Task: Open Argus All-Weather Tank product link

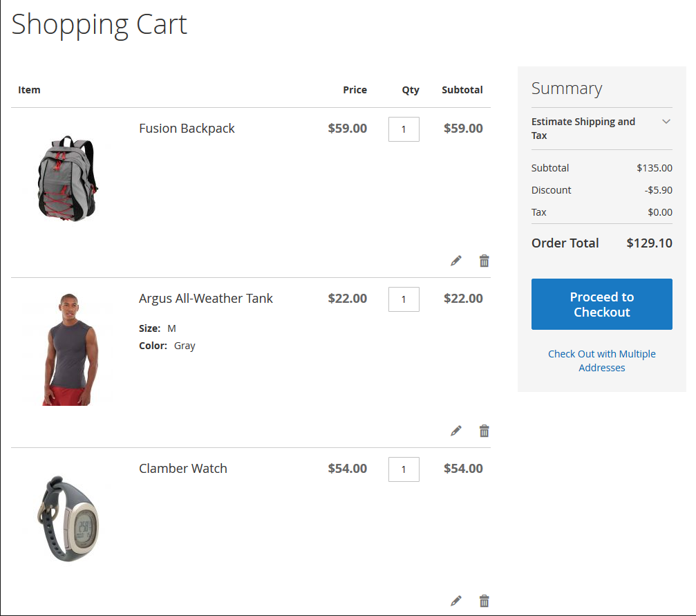Action: (x=206, y=299)
